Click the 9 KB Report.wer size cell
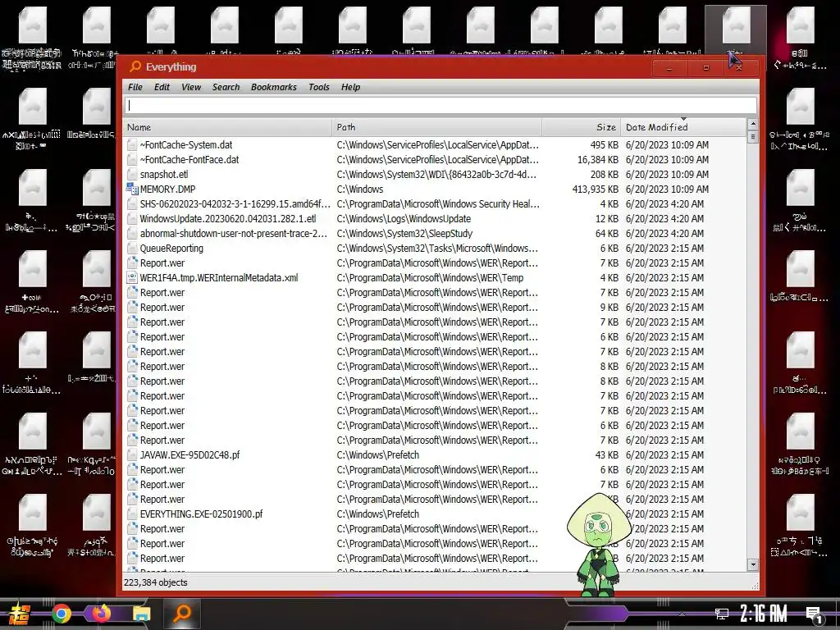The height and width of the screenshot is (630, 840). coord(609,307)
